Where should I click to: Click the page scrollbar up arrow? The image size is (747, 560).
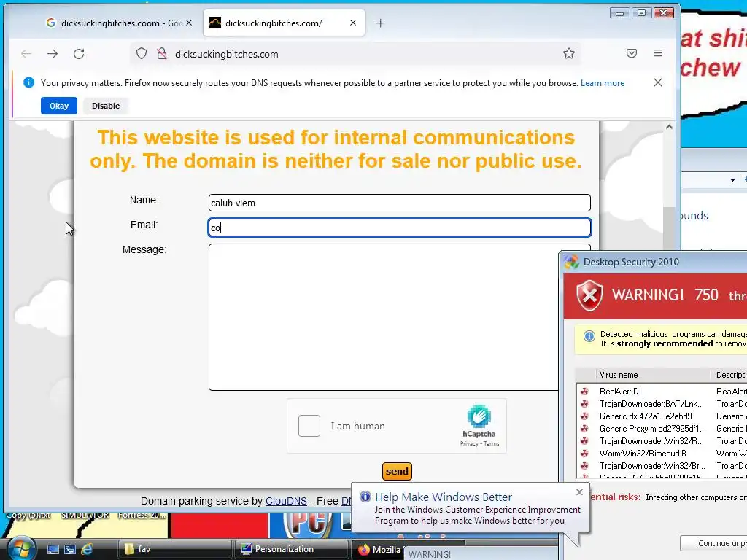669,127
